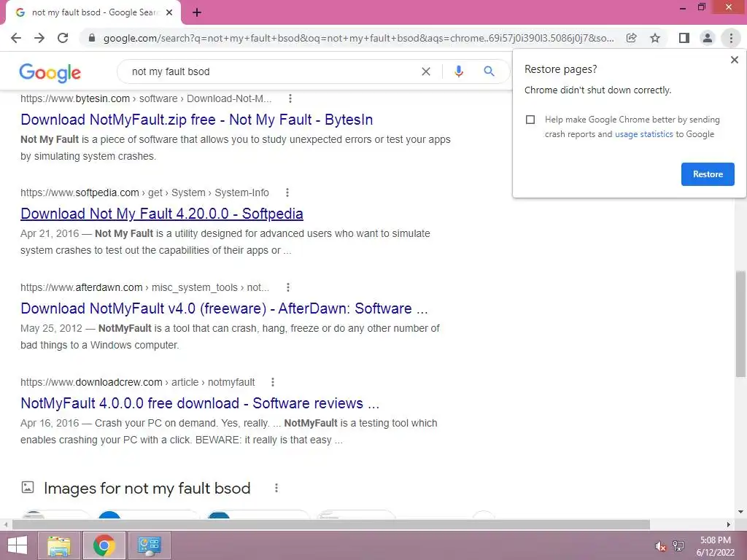
Task: Open Download NotMyFault.zip free BytesIn result
Action: point(196,120)
